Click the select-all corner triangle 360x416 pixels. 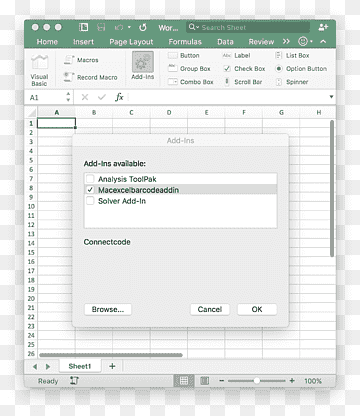tap(31, 112)
